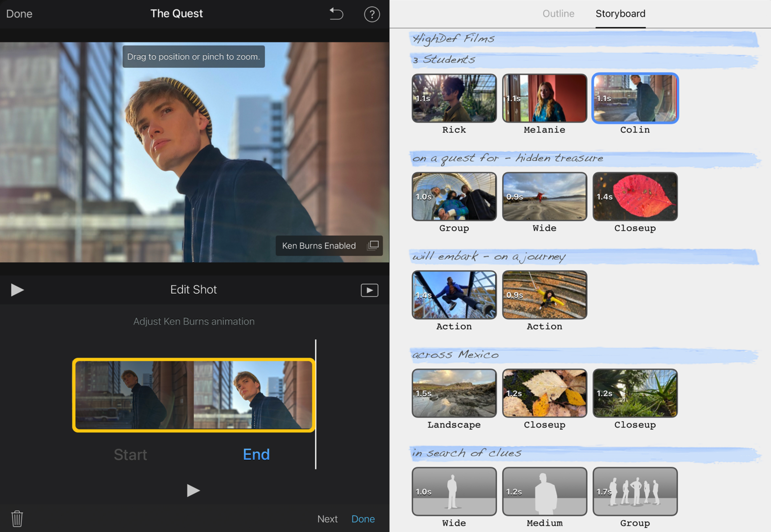Select the Start position for Ken Burns
The image size is (771, 532).
[130, 455]
